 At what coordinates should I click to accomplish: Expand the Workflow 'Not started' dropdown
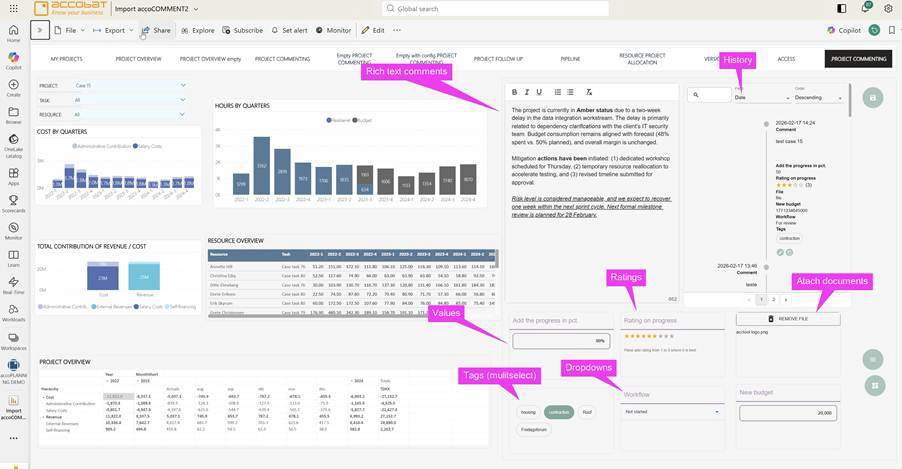pyautogui.click(x=717, y=411)
